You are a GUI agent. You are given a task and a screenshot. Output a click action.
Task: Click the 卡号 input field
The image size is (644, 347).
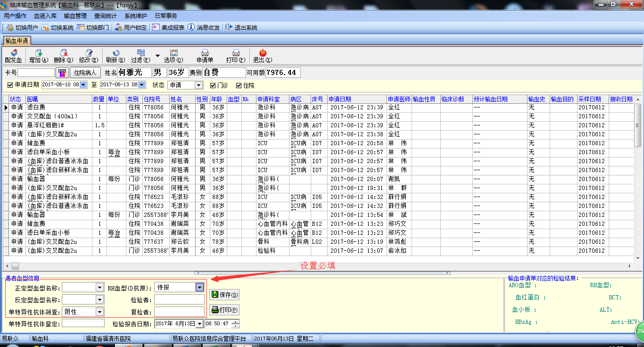(x=36, y=73)
